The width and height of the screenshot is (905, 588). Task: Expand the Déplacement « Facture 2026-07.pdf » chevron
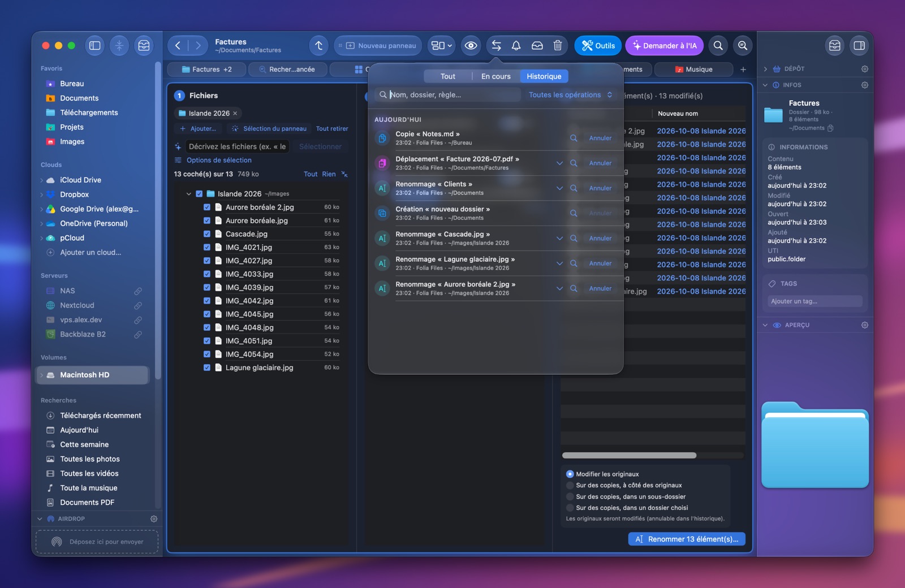pos(559,163)
